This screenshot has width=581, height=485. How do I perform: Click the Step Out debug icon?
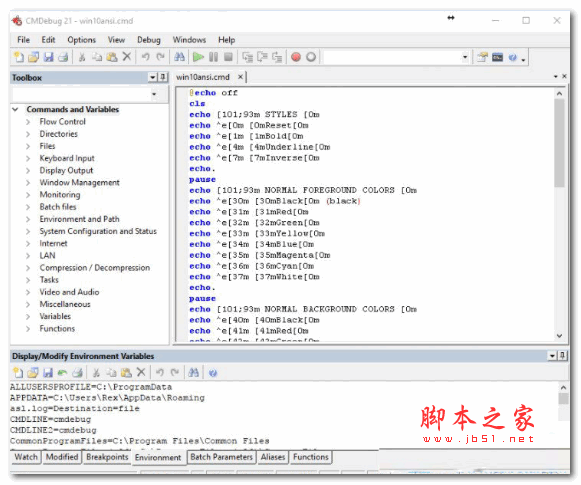click(x=277, y=57)
